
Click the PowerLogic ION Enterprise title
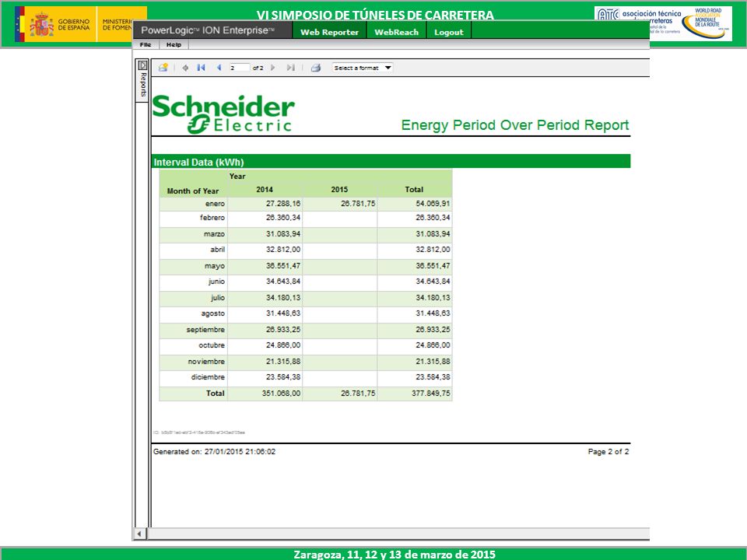pos(208,30)
